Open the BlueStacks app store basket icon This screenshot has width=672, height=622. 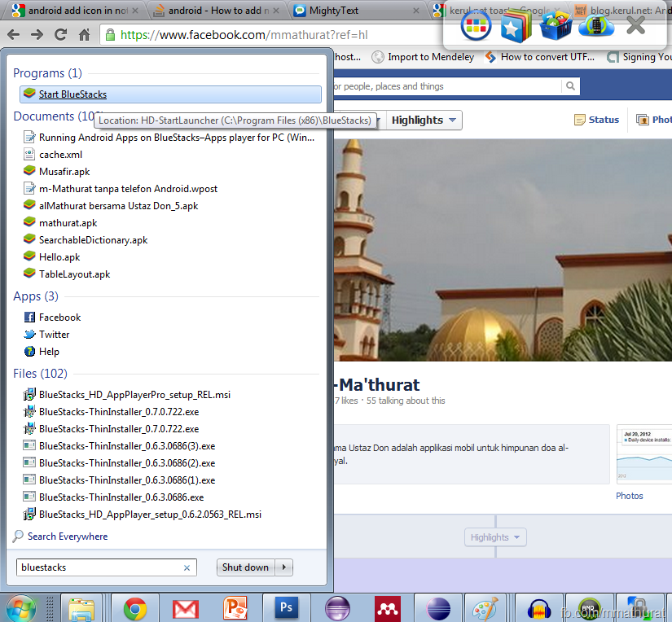[x=556, y=26]
